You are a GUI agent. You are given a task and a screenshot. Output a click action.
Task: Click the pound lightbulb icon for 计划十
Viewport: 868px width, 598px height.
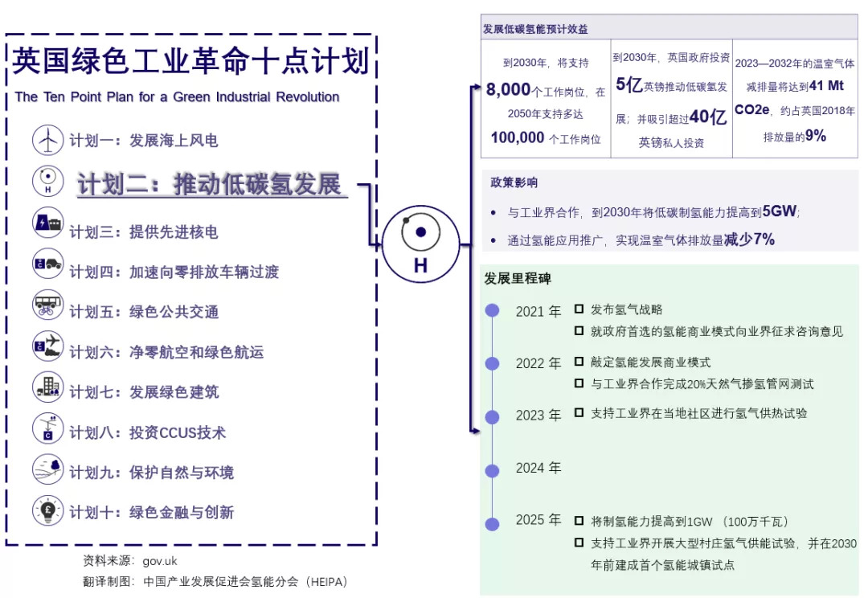(47, 510)
